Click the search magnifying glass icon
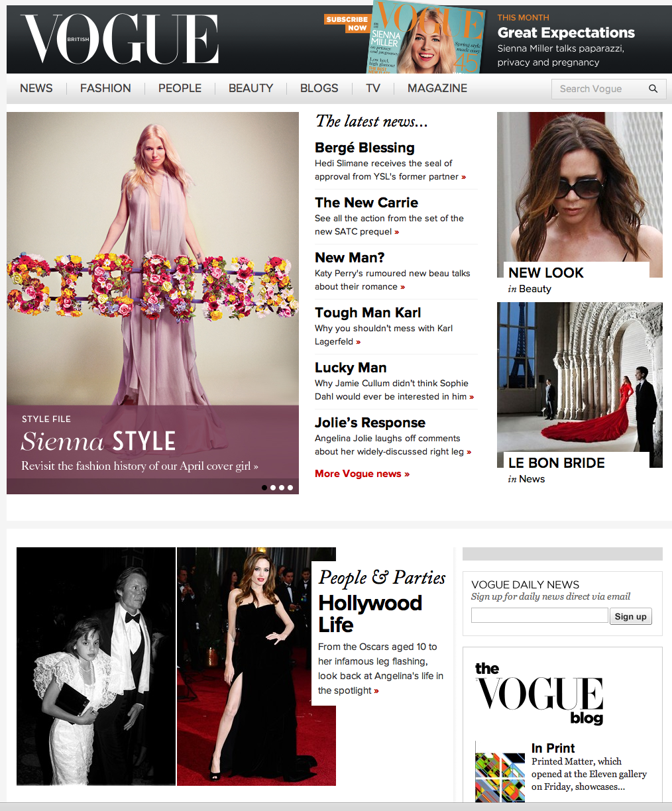Viewport: 672px width, 811px height. (x=653, y=89)
